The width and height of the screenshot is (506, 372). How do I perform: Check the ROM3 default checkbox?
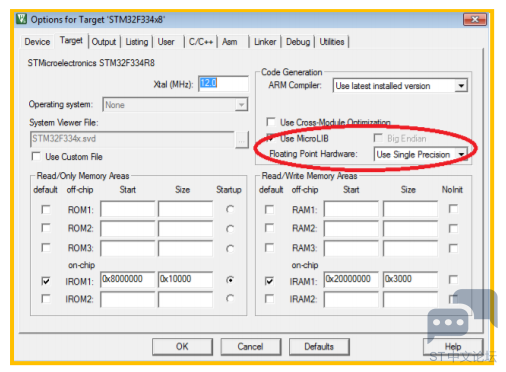click(46, 248)
